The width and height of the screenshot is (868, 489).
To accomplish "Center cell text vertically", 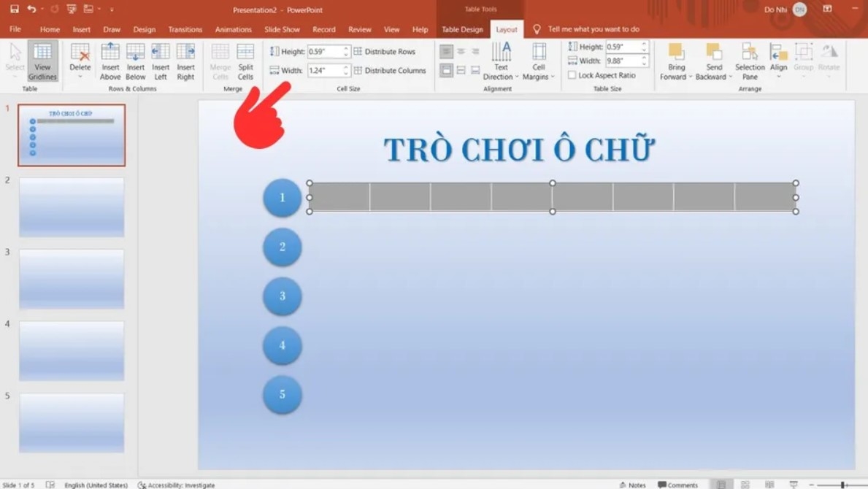I will (461, 70).
